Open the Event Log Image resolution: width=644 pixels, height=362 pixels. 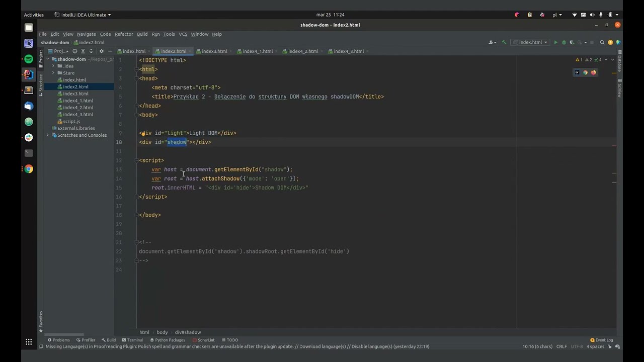pyautogui.click(x=602, y=340)
